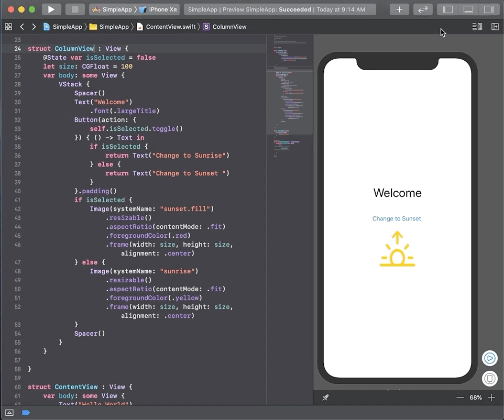Click "ColumnView" struct name on line 24

tap(74, 49)
